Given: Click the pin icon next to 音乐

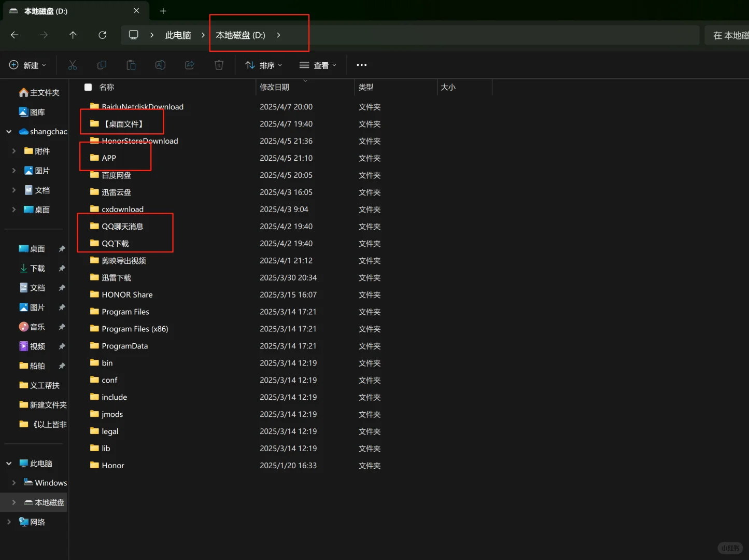Looking at the screenshot, I should point(62,327).
